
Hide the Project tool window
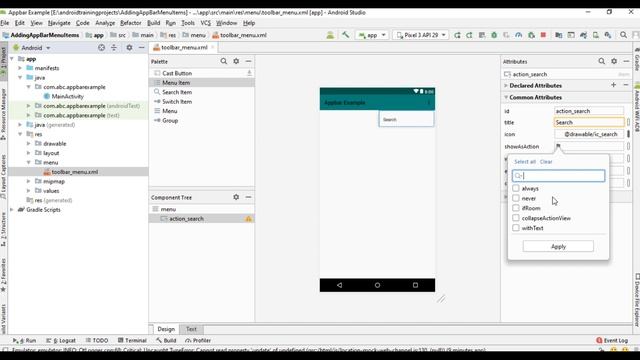point(141,48)
